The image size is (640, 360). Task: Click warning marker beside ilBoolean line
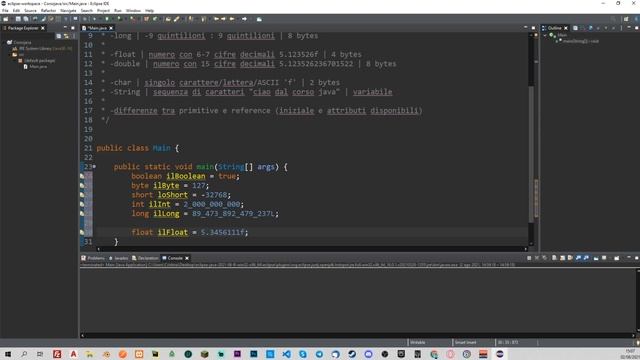tap(82, 176)
